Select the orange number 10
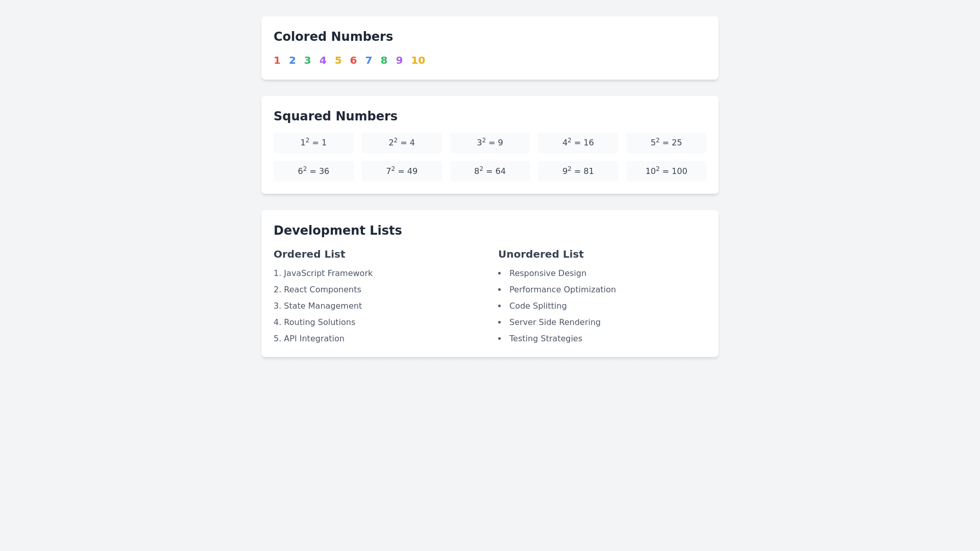Screen dimensions: 980x551 click(x=418, y=61)
